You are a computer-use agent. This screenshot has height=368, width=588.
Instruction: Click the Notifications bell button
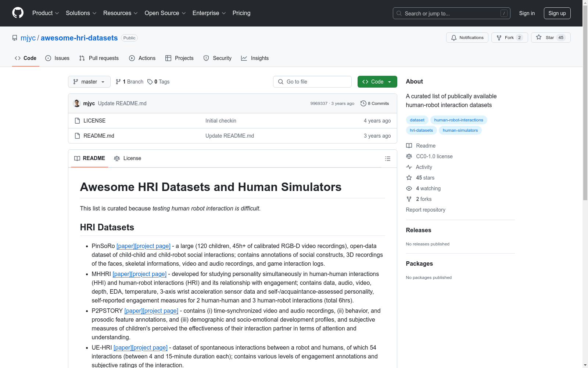tap(467, 38)
